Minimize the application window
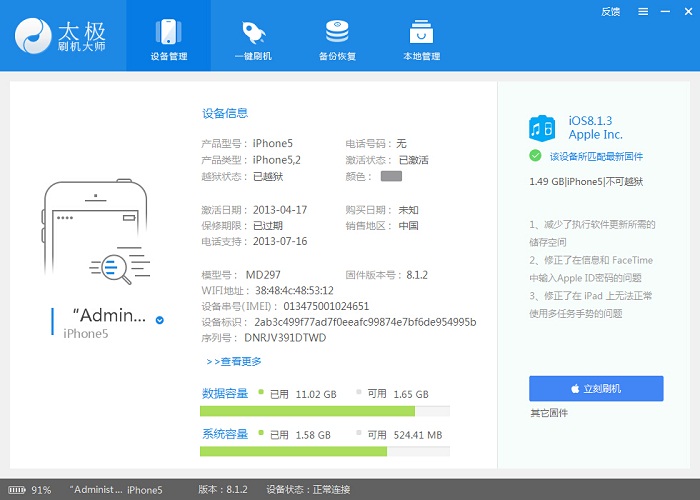The width and height of the screenshot is (700, 500). tap(663, 11)
